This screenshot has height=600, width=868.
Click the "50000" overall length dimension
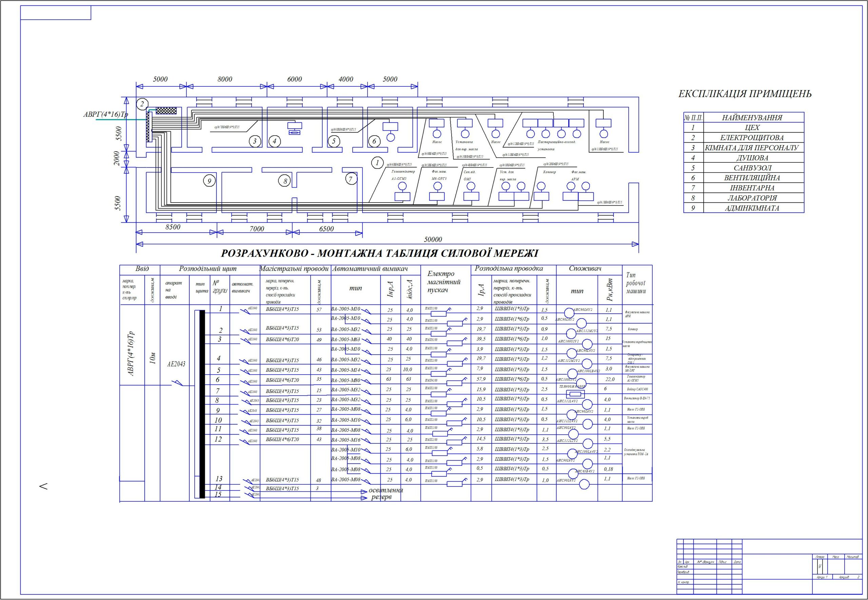coord(433,239)
